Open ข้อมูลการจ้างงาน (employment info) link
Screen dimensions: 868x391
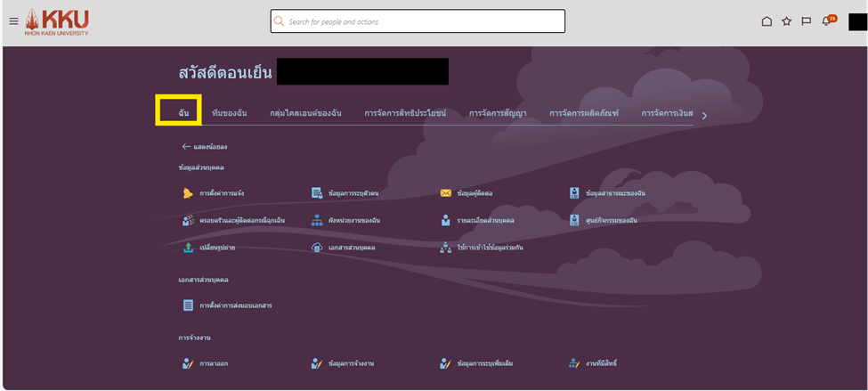(x=351, y=363)
